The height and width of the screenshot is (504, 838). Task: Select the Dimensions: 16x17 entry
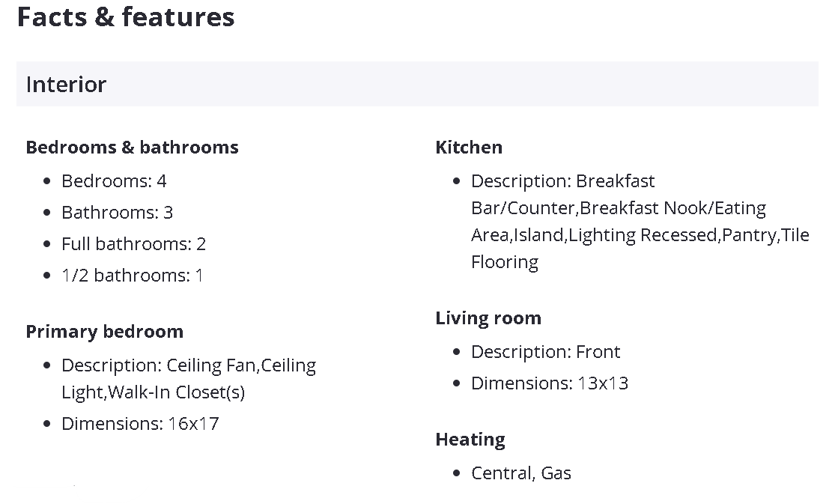tap(140, 424)
